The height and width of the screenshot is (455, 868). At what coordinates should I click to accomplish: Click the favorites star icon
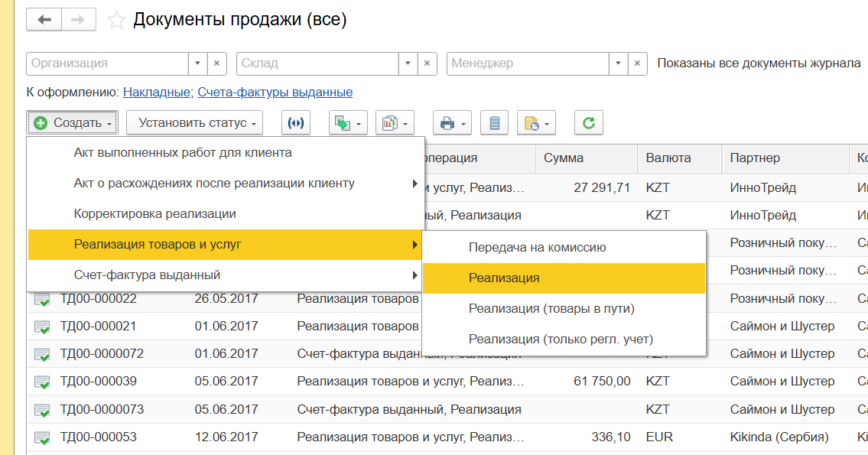point(116,20)
